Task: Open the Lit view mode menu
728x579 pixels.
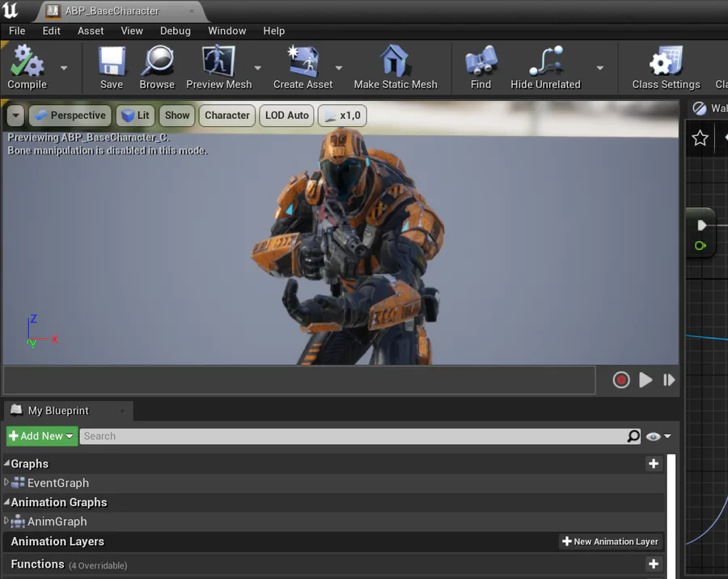Action: coord(136,116)
